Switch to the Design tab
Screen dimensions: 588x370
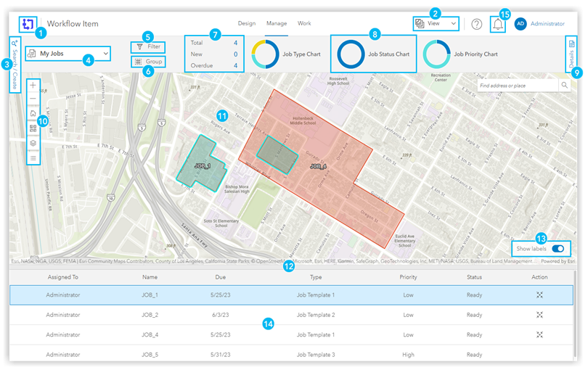tap(247, 23)
